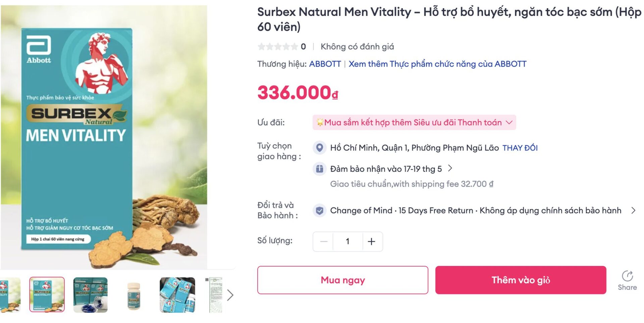Click the plus icon to increase quantity
This screenshot has width=644, height=323.
click(x=371, y=241)
